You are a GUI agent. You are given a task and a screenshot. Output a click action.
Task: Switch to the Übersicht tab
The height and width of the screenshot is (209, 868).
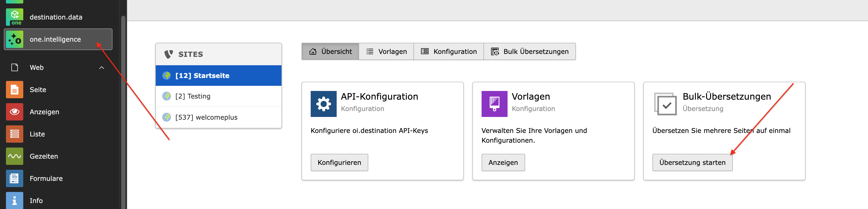[x=330, y=52]
